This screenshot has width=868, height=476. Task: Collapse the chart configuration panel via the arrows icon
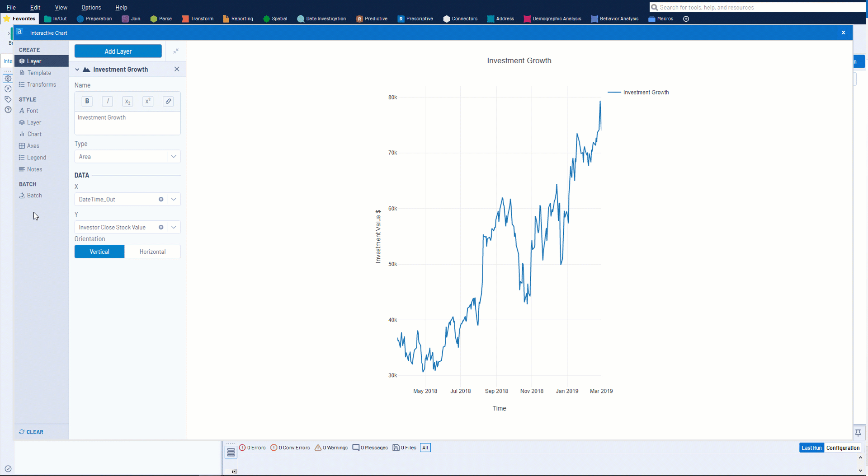click(x=176, y=51)
